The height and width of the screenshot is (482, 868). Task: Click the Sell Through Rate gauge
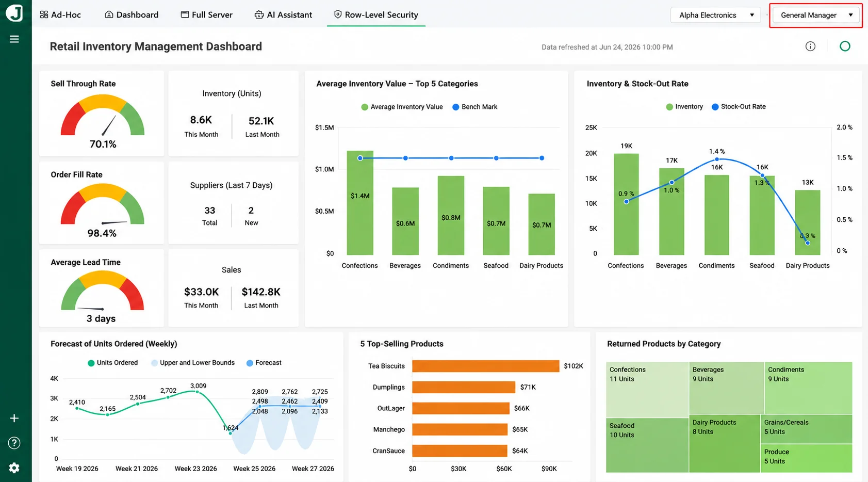click(x=103, y=116)
